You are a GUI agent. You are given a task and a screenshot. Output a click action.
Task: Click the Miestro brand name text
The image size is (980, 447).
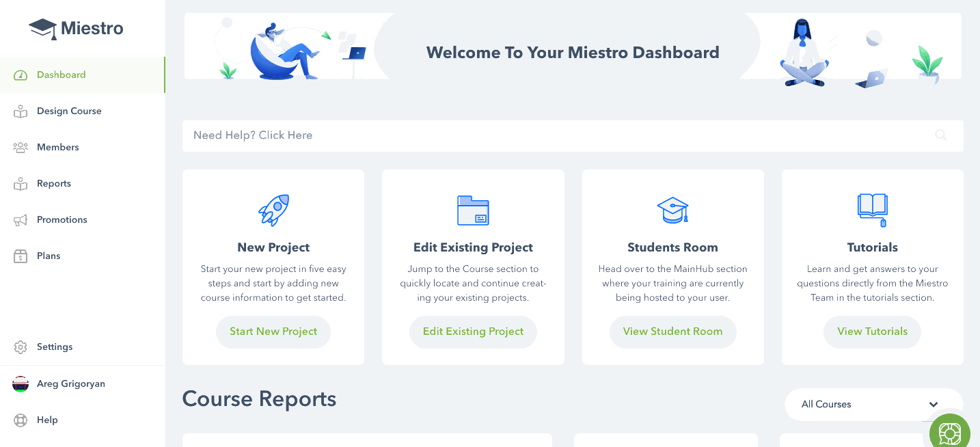92,29
